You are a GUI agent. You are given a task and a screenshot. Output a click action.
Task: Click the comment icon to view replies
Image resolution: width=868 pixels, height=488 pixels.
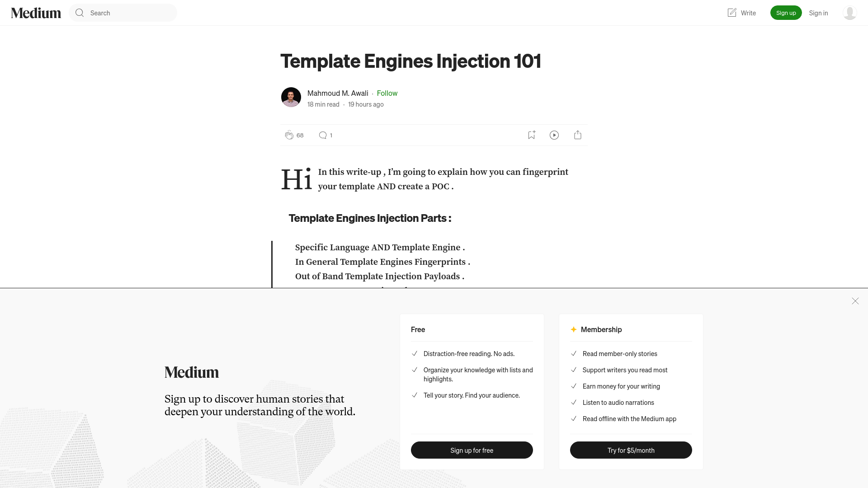[322, 135]
